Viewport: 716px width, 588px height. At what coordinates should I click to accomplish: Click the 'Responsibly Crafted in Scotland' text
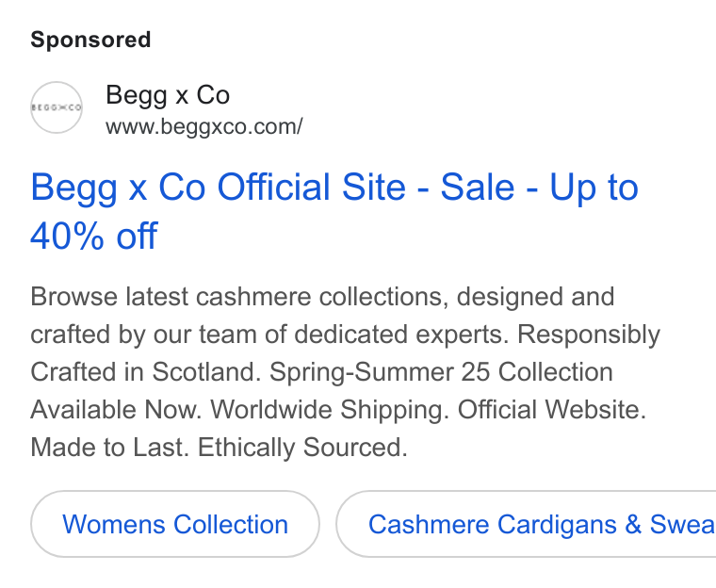(x=345, y=352)
